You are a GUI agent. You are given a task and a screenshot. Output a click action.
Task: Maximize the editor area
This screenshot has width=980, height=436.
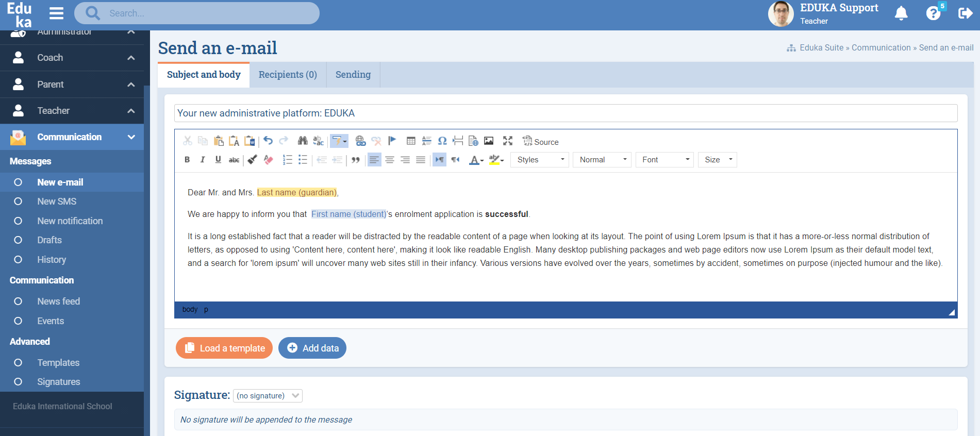(508, 141)
